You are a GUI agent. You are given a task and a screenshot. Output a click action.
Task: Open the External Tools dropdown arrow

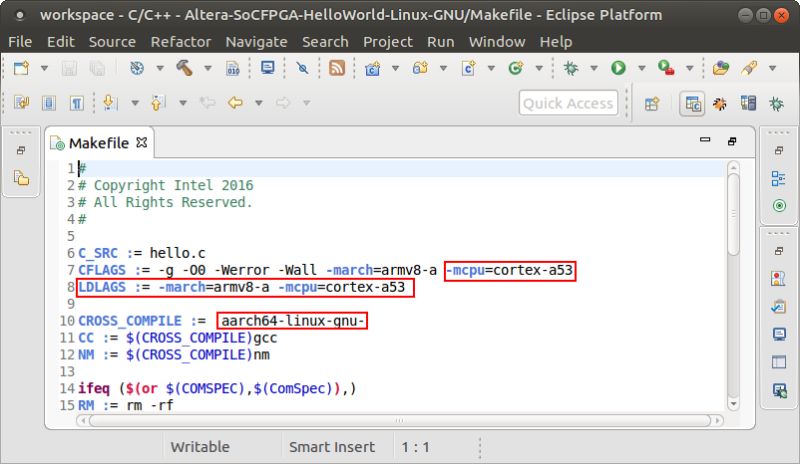(689, 68)
